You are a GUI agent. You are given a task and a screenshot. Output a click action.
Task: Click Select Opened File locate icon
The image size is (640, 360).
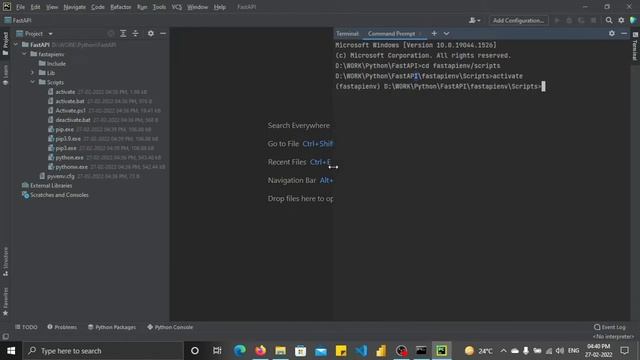click(x=111, y=33)
